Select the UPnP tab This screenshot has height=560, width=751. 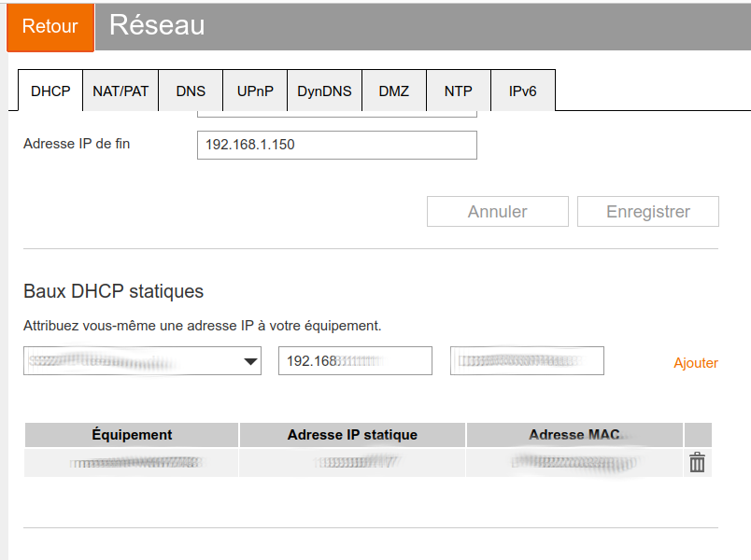click(255, 91)
